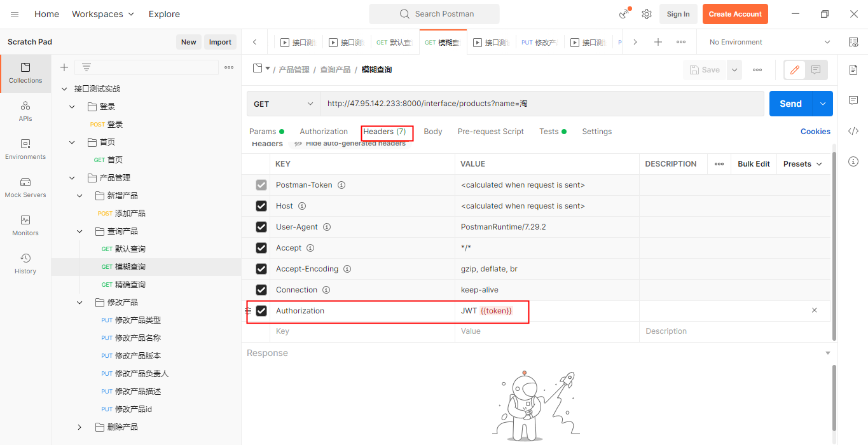Screen dimensions: 868x445
Task: Switch to the Params tab
Action: [266, 132]
